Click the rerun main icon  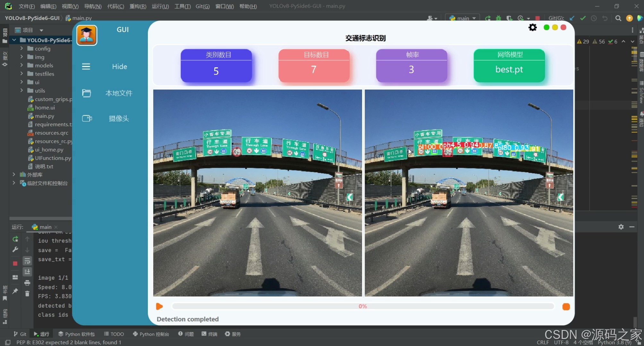point(15,239)
